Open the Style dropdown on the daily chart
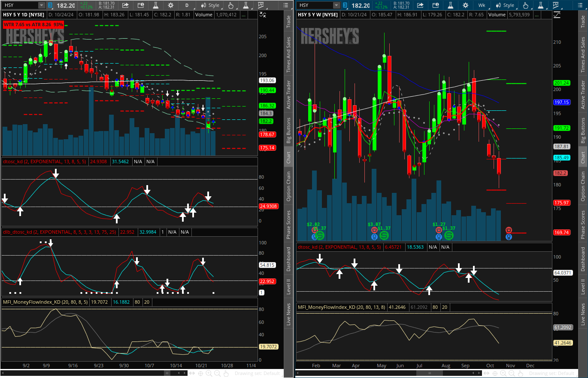The height and width of the screenshot is (378, 588). tap(210, 5)
